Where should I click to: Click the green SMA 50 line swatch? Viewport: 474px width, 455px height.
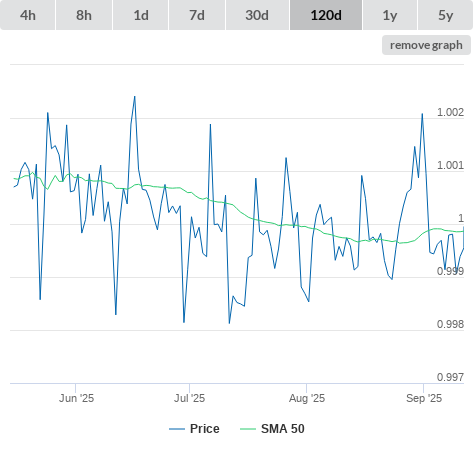point(248,429)
